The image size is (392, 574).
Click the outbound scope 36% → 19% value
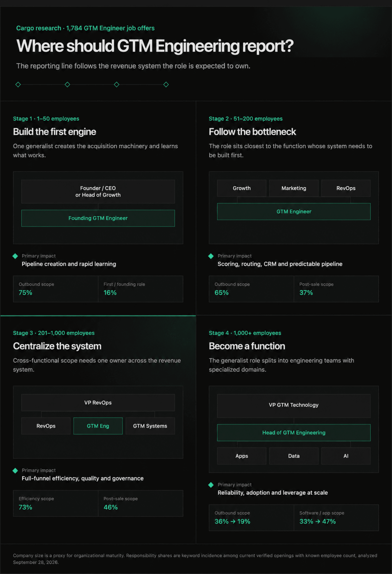pos(232,521)
